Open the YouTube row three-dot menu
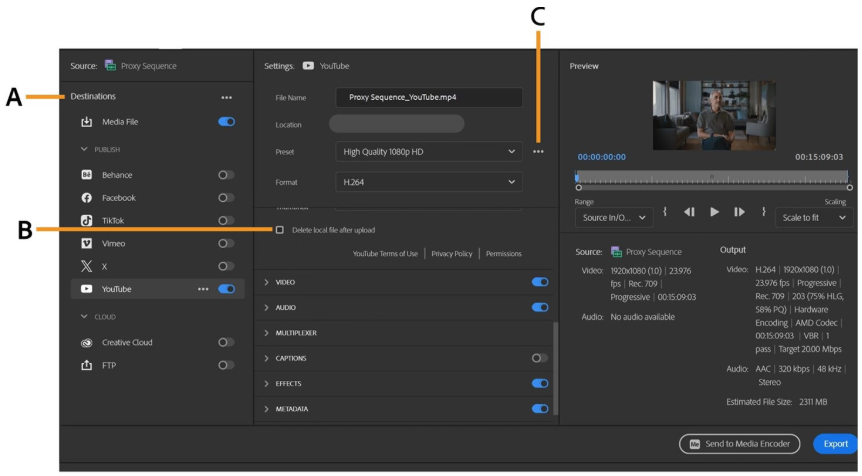The height and width of the screenshot is (476, 862). [x=203, y=289]
